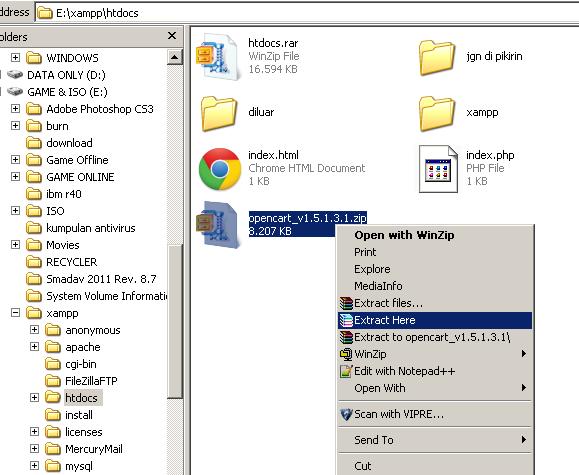Select the DATA ONLY (D:) drive icon
Image resolution: width=579 pixels, height=475 pixels.
[15, 75]
